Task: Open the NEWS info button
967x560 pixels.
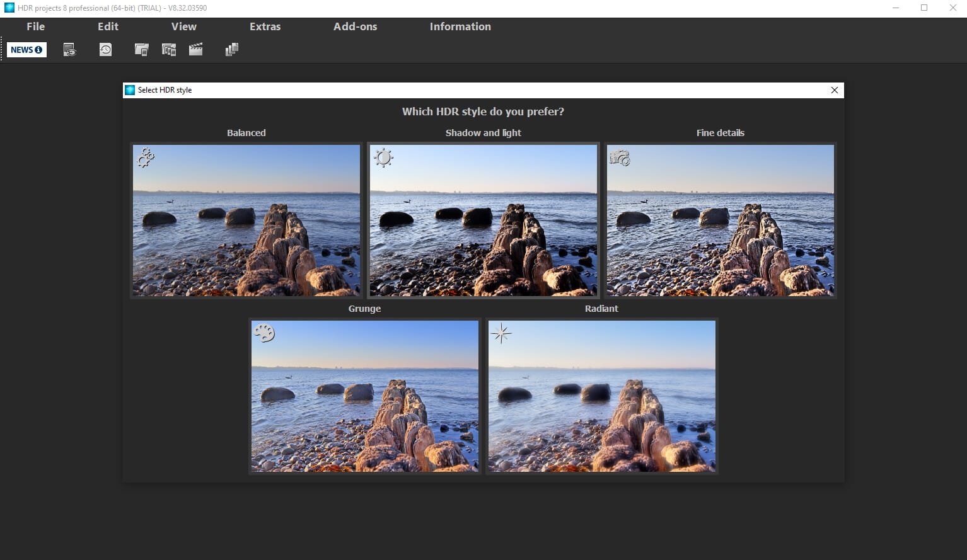Action: (x=26, y=50)
